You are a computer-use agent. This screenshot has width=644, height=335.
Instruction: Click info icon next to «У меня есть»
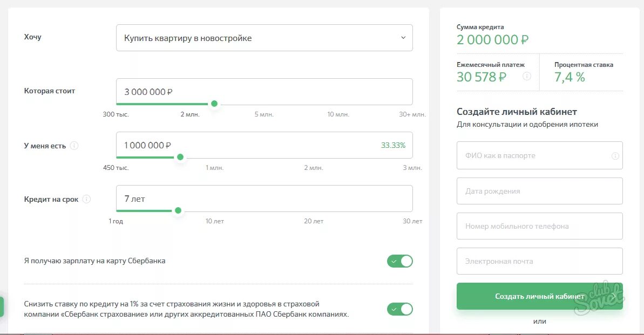74,146
